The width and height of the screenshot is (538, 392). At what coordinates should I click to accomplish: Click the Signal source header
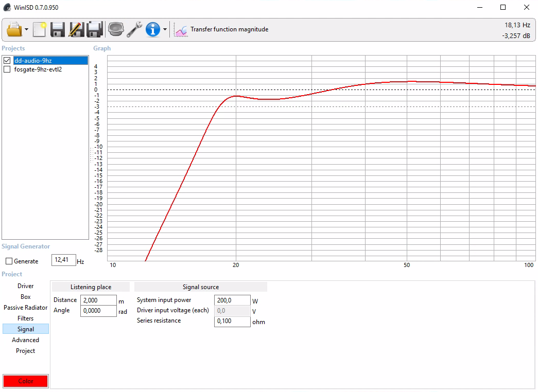coord(201,287)
